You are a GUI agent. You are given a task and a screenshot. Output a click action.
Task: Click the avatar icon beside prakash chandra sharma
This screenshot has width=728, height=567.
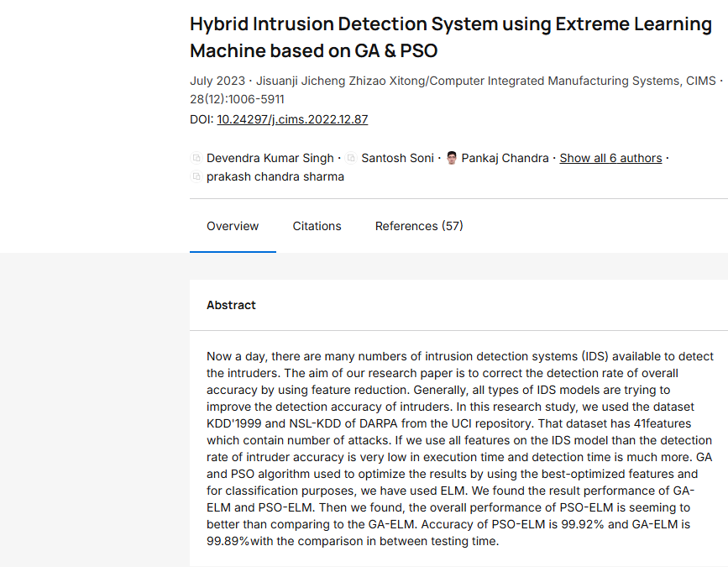coord(196,176)
